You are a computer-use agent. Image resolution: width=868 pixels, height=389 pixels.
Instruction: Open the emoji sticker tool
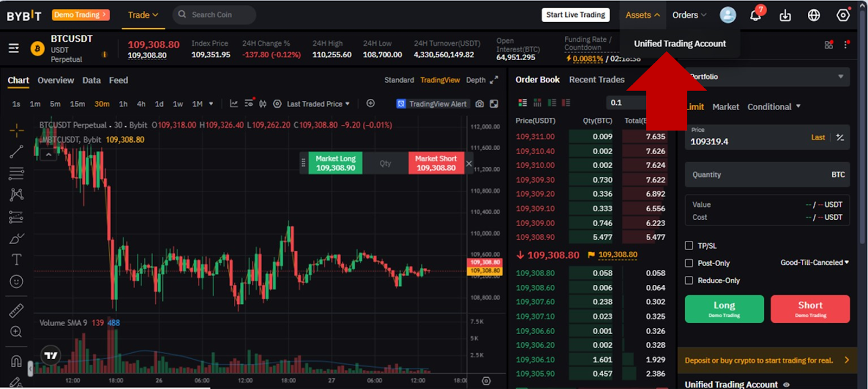point(16,282)
